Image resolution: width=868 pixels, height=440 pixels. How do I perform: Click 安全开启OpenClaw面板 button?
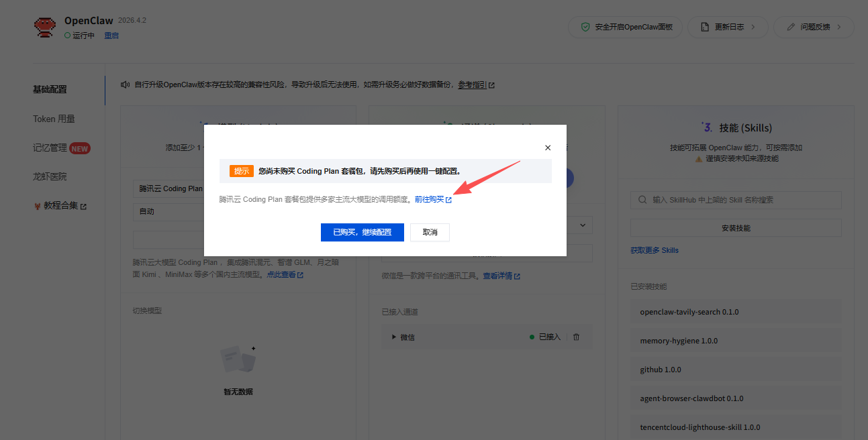click(626, 27)
